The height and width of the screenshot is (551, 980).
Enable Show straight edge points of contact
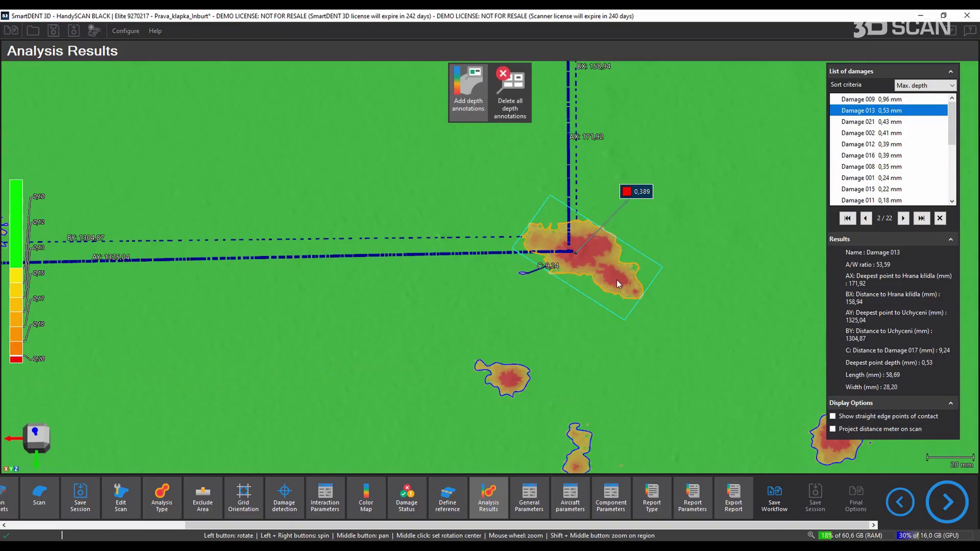pyautogui.click(x=833, y=416)
